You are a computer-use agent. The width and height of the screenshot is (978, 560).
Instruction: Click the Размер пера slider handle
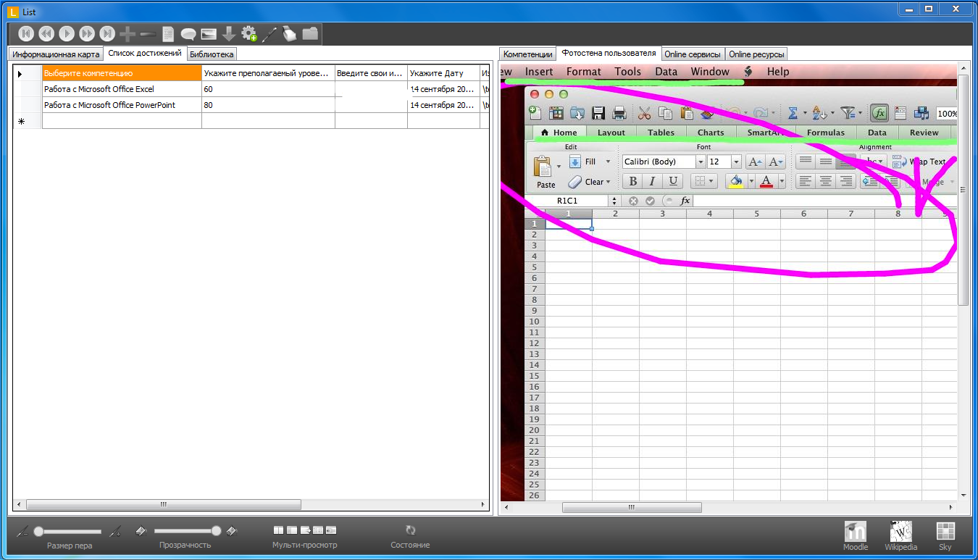coord(38,532)
